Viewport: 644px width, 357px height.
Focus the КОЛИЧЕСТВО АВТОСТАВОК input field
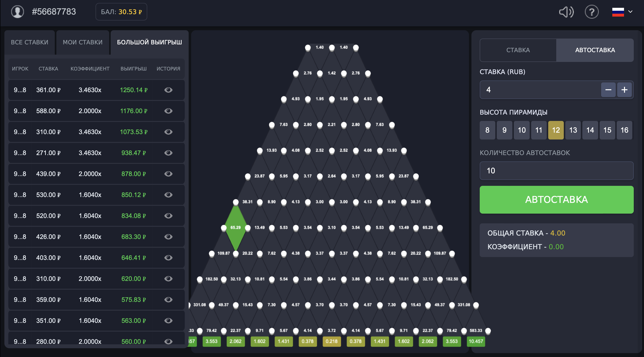pyautogui.click(x=556, y=171)
